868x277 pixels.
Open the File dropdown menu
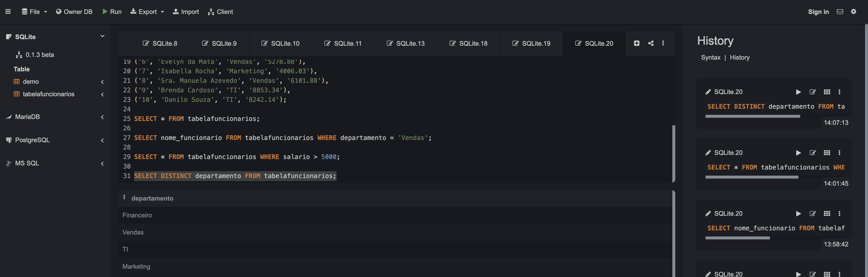tap(34, 12)
